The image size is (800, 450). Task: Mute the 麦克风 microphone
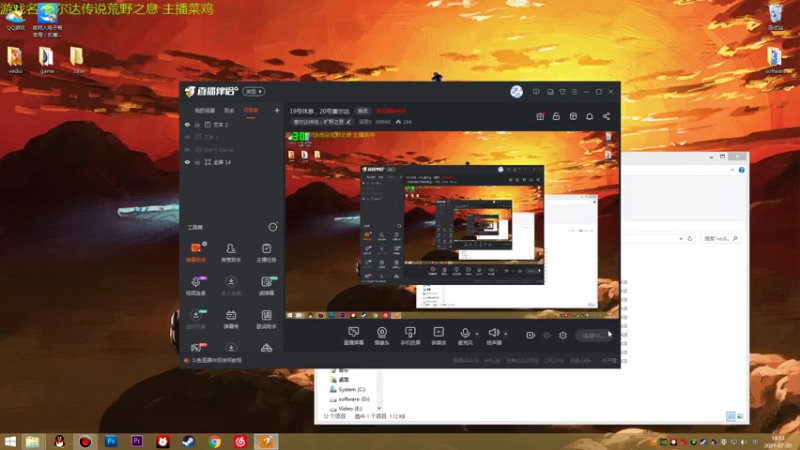pyautogui.click(x=465, y=333)
